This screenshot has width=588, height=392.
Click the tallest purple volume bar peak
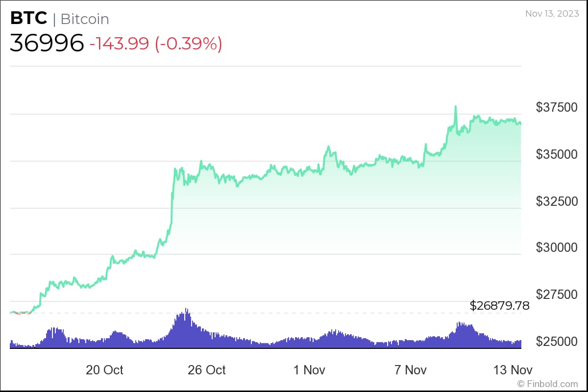[x=186, y=310]
